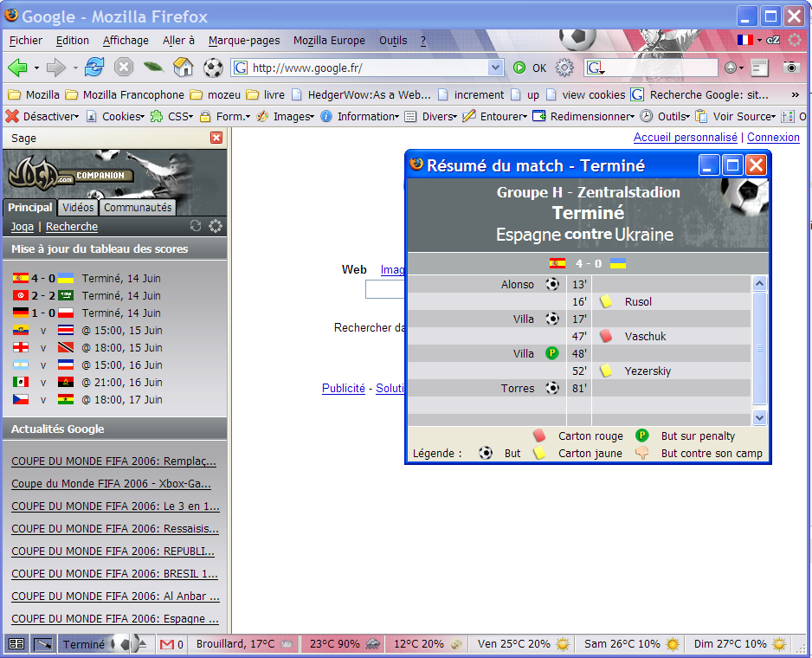Viewport: 812px width, 658px height.
Task: Click the gear icon beside OK
Action: pos(564,68)
